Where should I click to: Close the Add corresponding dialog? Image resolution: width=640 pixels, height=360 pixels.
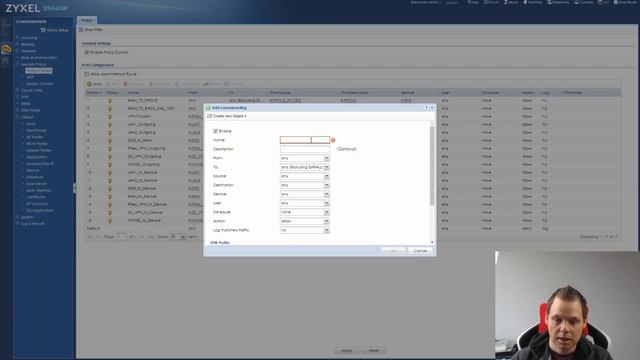432,107
